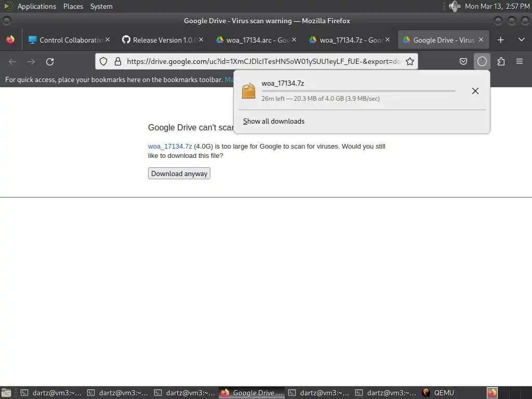Click the Google Drive can't scan heading
This screenshot has width=532, height=399.
point(191,128)
